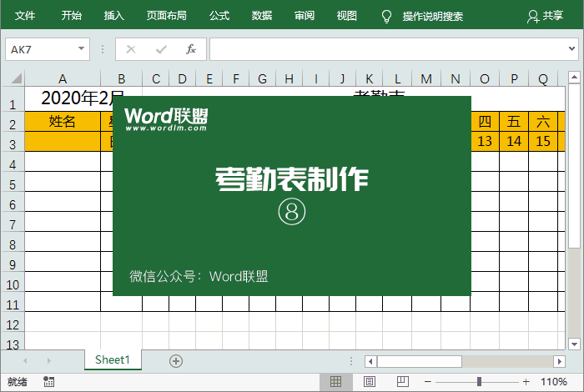Switch to the 开始 ribbon tab
Viewport: 584px width, 392px height.
[x=71, y=16]
